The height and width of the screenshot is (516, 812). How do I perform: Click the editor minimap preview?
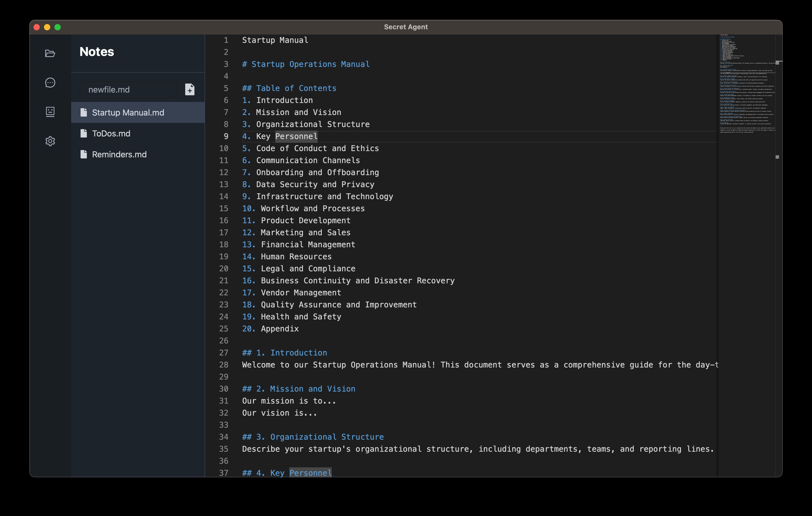[x=747, y=84]
